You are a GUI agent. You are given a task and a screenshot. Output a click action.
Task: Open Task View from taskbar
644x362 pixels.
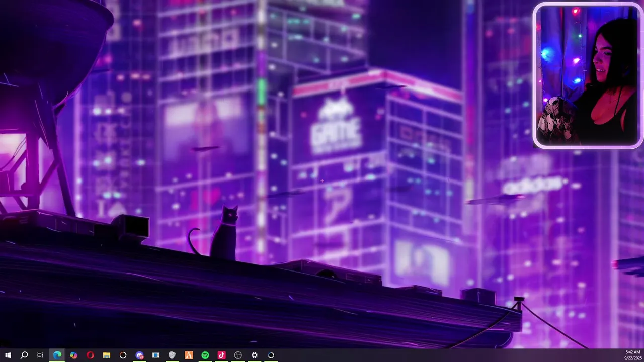coord(40,355)
